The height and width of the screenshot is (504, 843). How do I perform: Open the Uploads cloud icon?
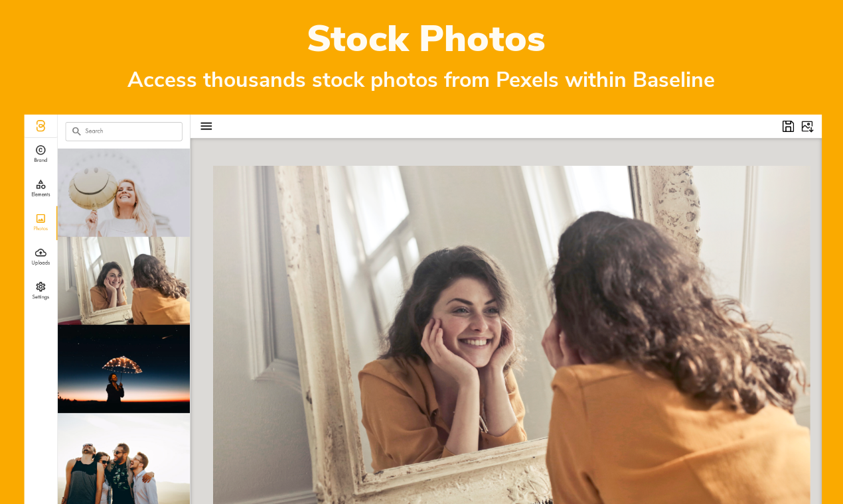pyautogui.click(x=40, y=253)
